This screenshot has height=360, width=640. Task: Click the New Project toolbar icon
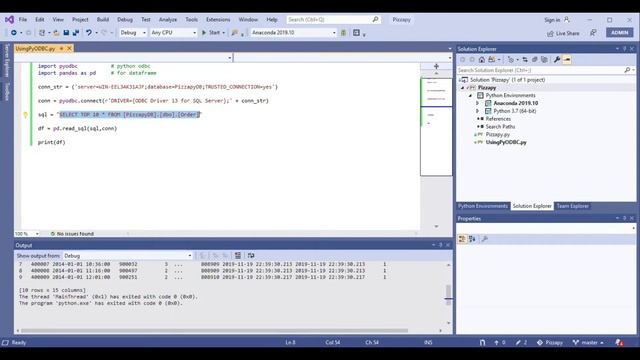coord(42,33)
